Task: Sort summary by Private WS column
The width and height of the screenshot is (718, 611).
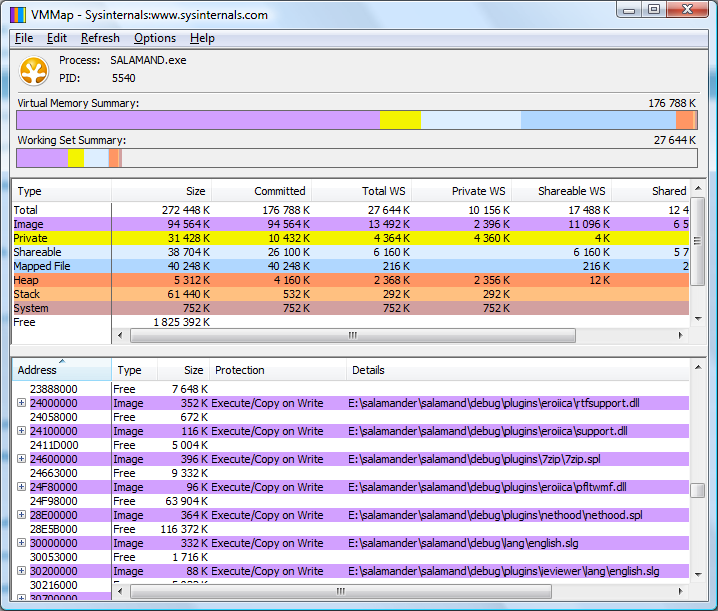Action: [462, 191]
